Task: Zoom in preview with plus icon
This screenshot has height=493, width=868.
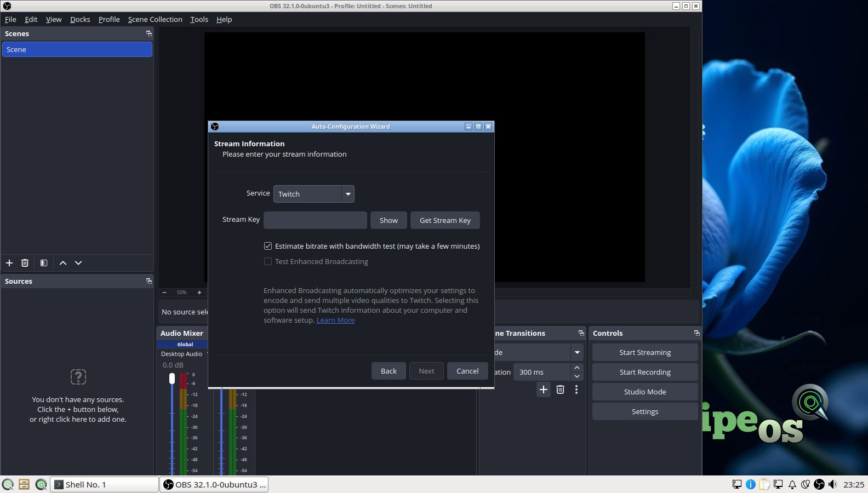Action: [199, 293]
